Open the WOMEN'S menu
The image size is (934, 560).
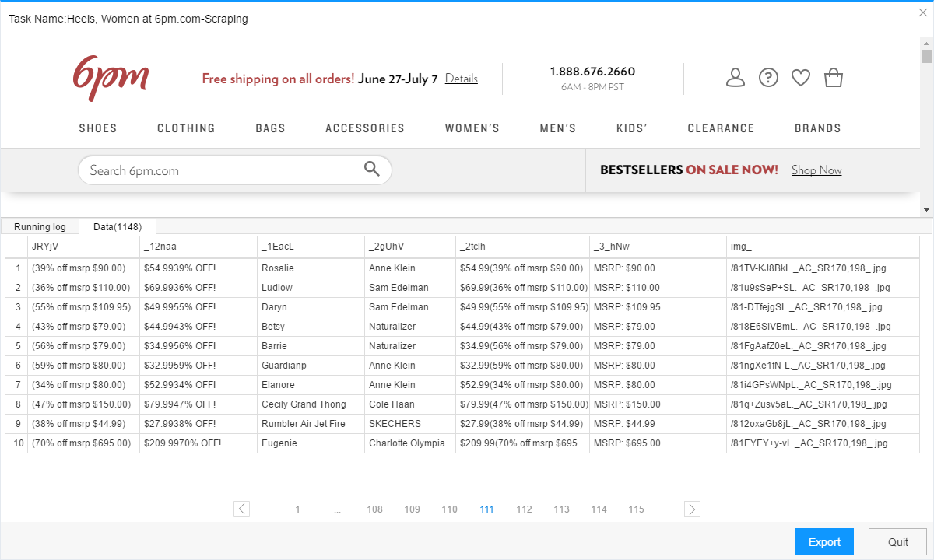[x=472, y=128]
